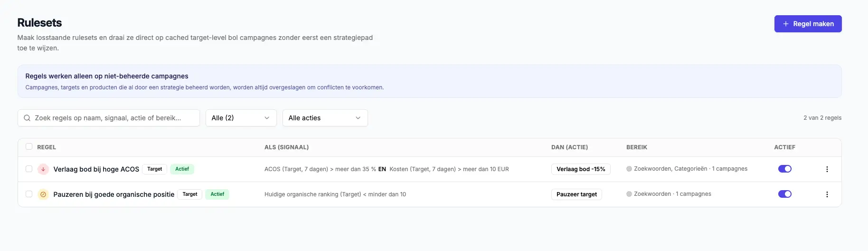Screen dimensions: 868x251
Task: Check the select-all checkbox in the table header
Action: [29, 146]
